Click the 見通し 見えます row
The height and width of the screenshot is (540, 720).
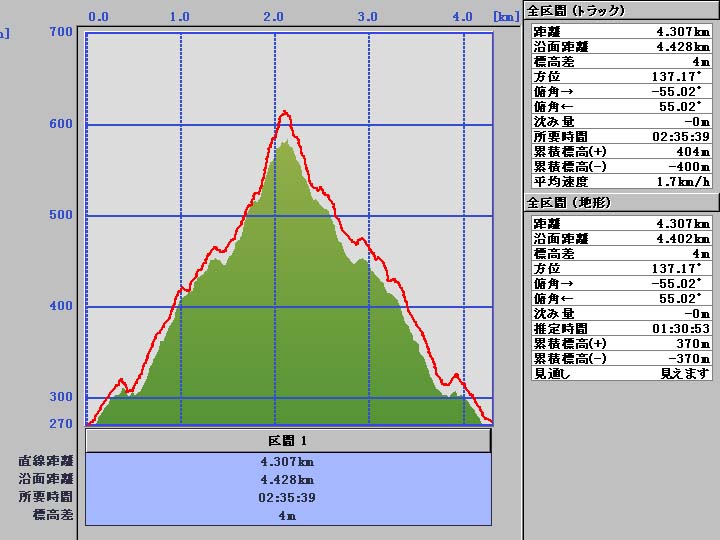[x=621, y=373]
